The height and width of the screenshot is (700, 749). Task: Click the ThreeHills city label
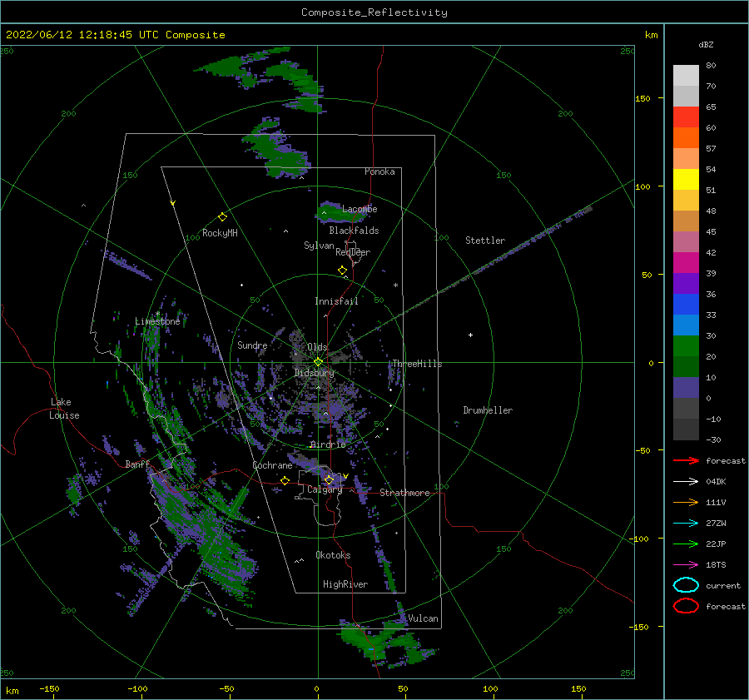[x=417, y=364]
